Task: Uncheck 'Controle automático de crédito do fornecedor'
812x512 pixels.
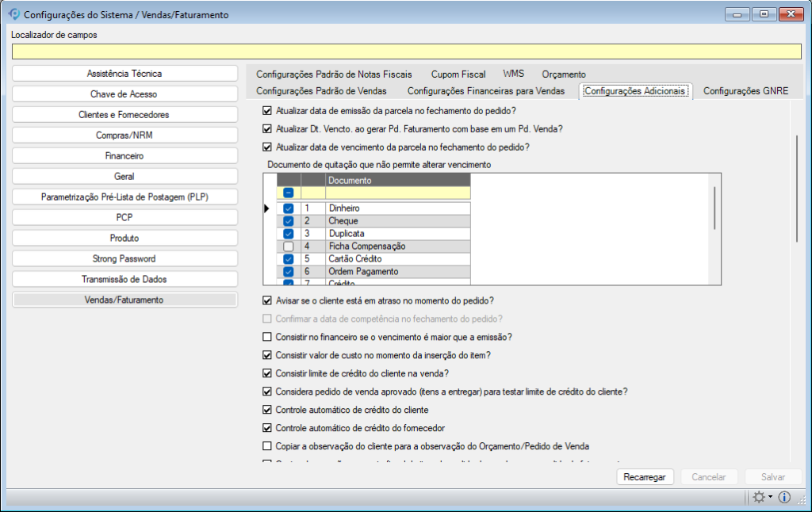Action: pyautogui.click(x=267, y=428)
